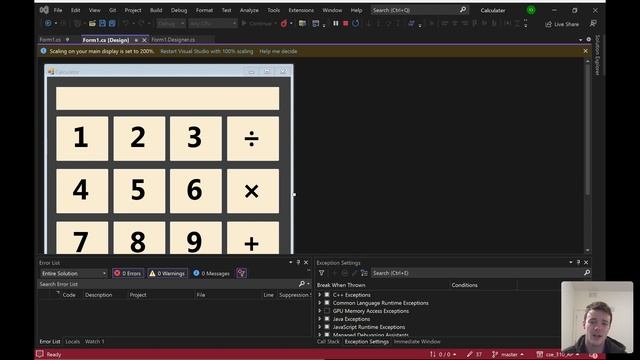Click the info-bar close X icon

[585, 51]
